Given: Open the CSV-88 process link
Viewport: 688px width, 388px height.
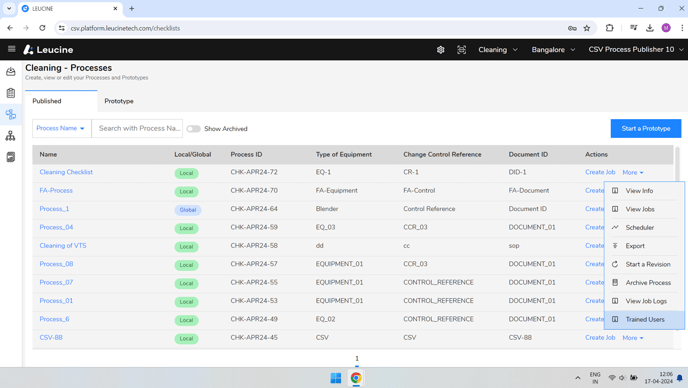Looking at the screenshot, I should [51, 338].
